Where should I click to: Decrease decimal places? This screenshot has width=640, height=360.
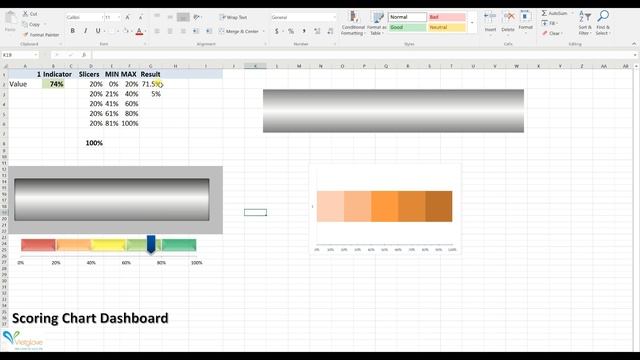(x=330, y=31)
